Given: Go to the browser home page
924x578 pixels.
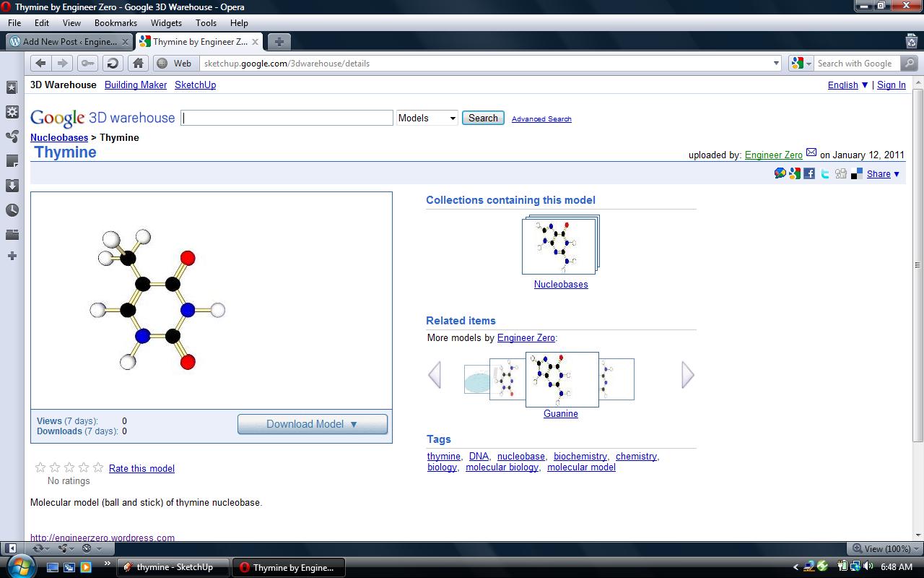Looking at the screenshot, I should tap(138, 64).
